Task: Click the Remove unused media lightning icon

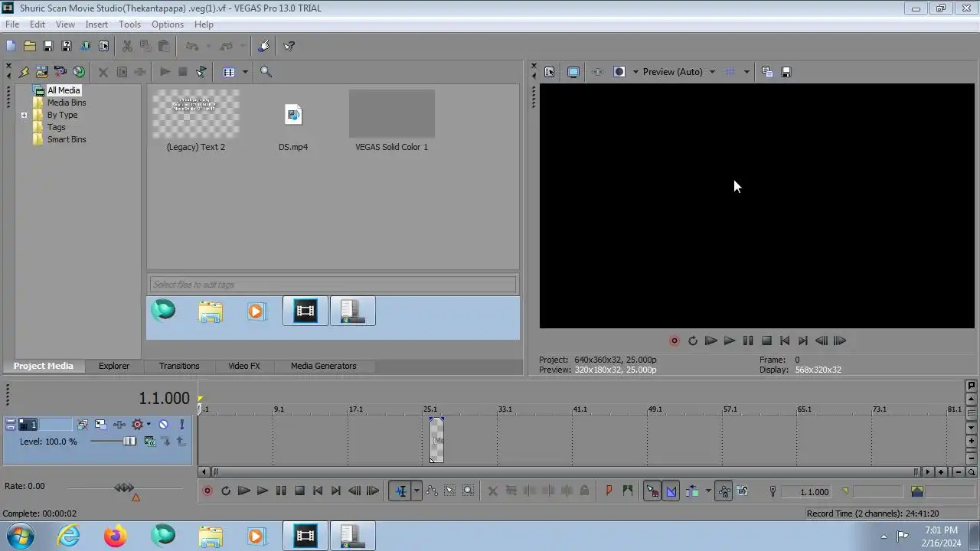Action: tap(24, 72)
